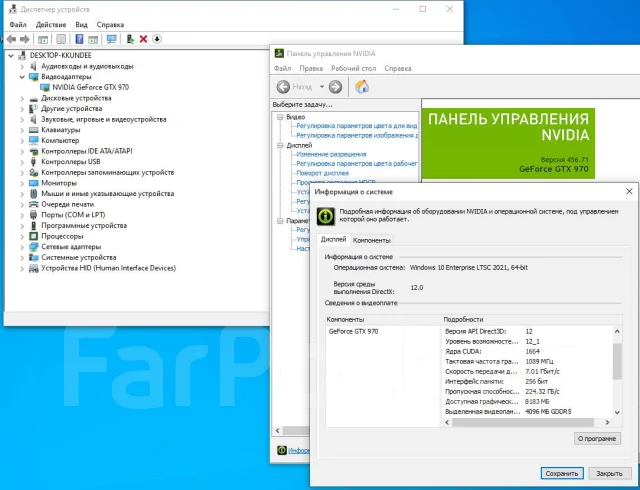The width and height of the screenshot is (640, 490).
Task: Click the Закрыть button
Action: (609, 474)
